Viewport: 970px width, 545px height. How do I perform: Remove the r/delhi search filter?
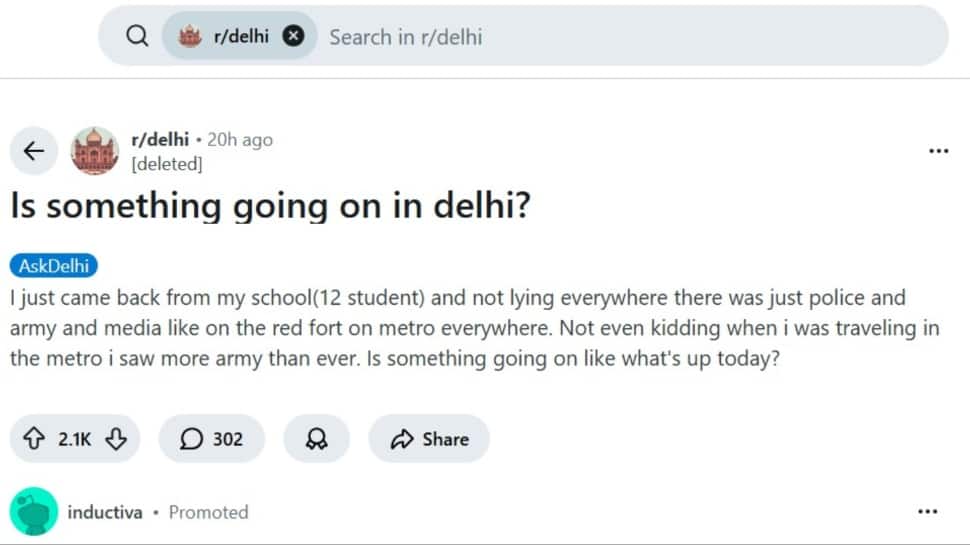click(293, 37)
